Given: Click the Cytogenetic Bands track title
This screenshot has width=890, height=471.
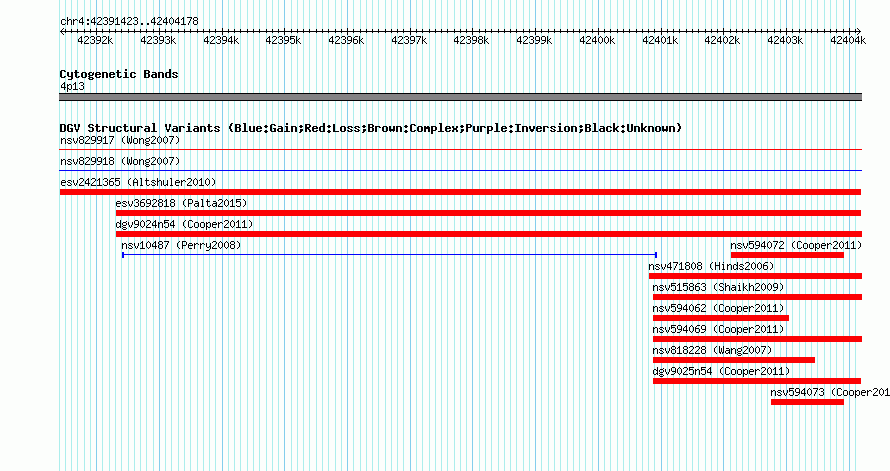Looking at the screenshot, I should coord(119,74).
